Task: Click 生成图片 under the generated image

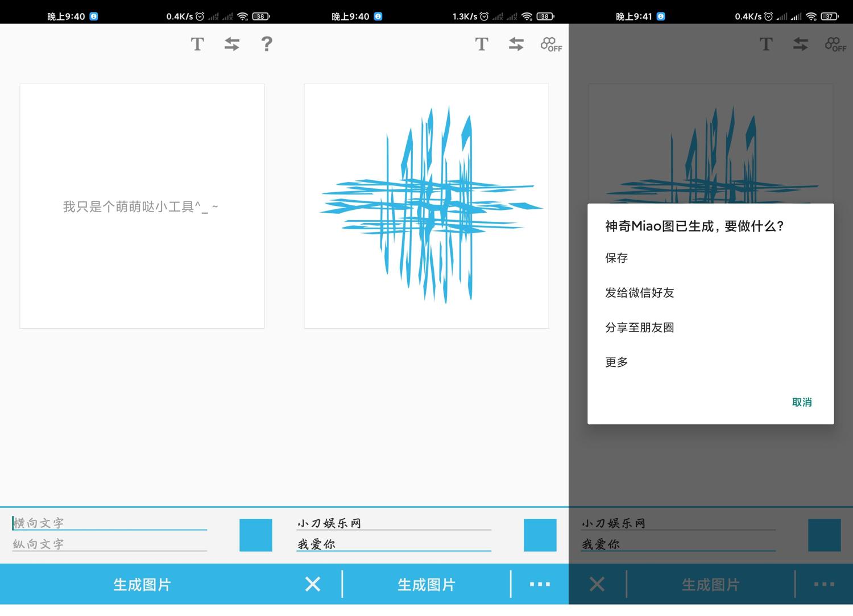Action: click(x=426, y=584)
